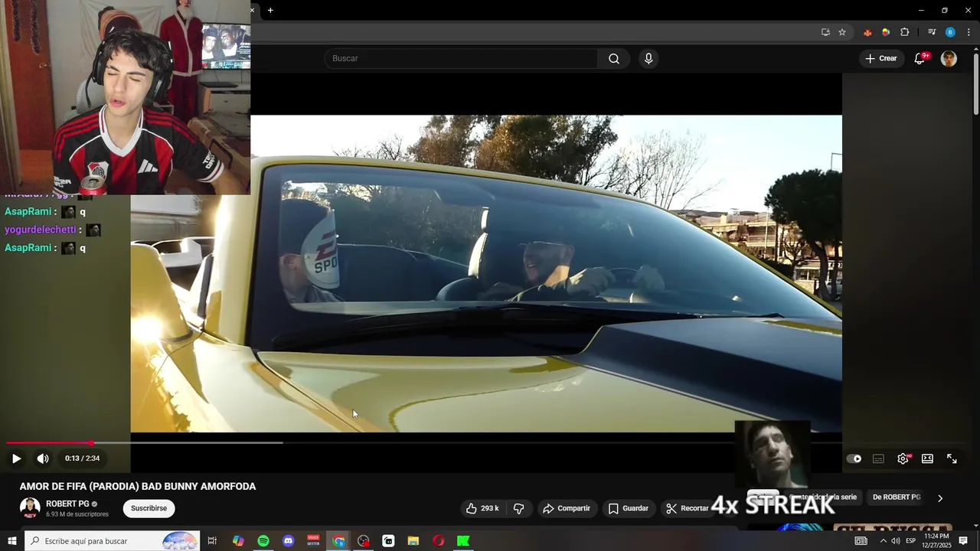Open the ROBERT PG channel name link

(x=67, y=504)
